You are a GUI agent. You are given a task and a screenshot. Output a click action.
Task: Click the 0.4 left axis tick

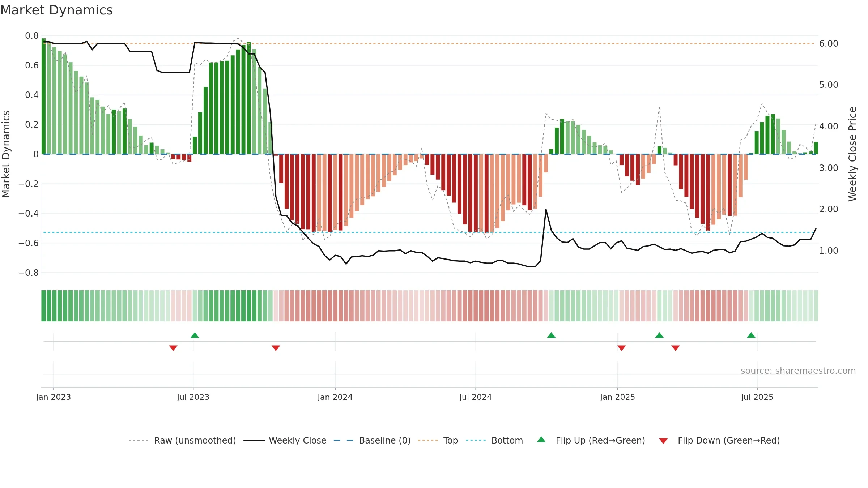coord(32,95)
